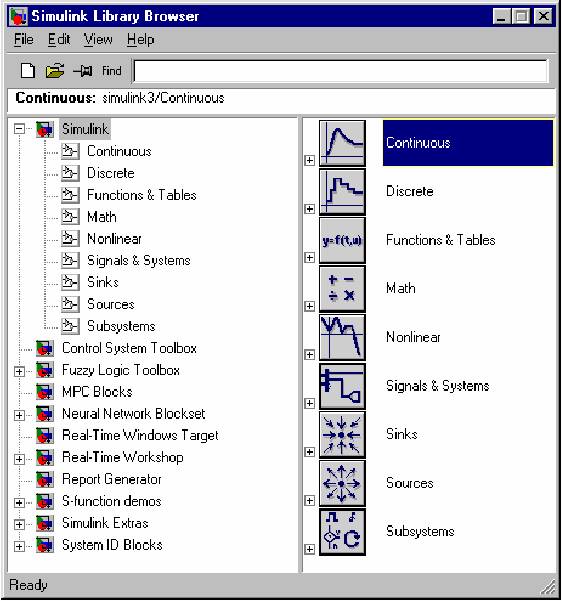Image resolution: width=562 pixels, height=601 pixels.
Task: Click the Fuzzy Logic Toolbox icon
Action: pos(45,370)
